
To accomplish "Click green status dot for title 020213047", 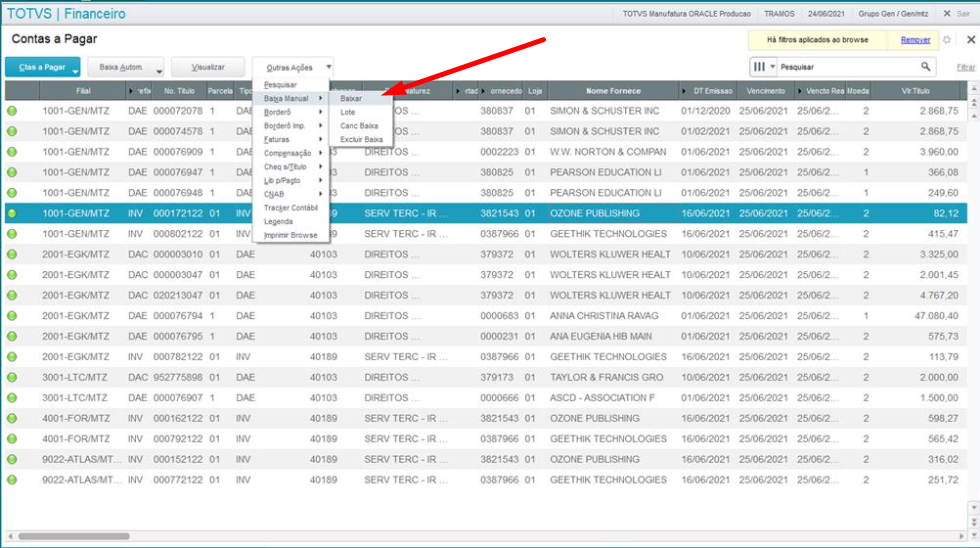I will click(x=12, y=296).
